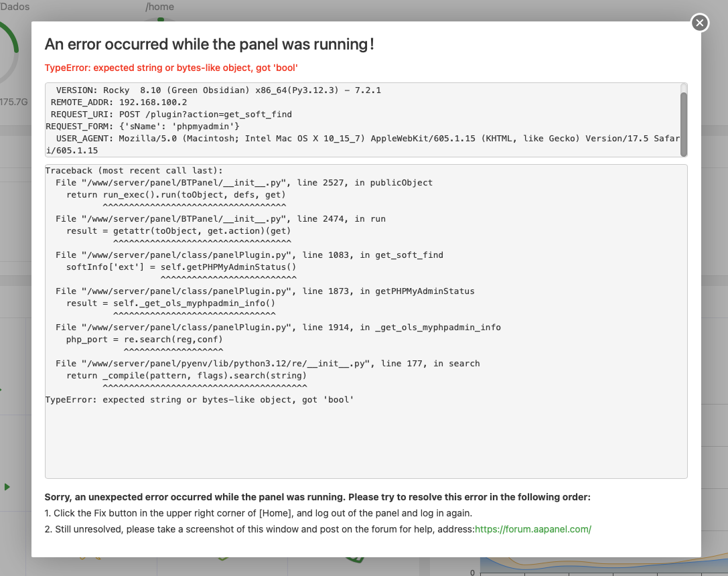Click the 'Sorry, an unexpected error' bold text
Screen dimensions: 728x576
pyautogui.click(x=317, y=498)
